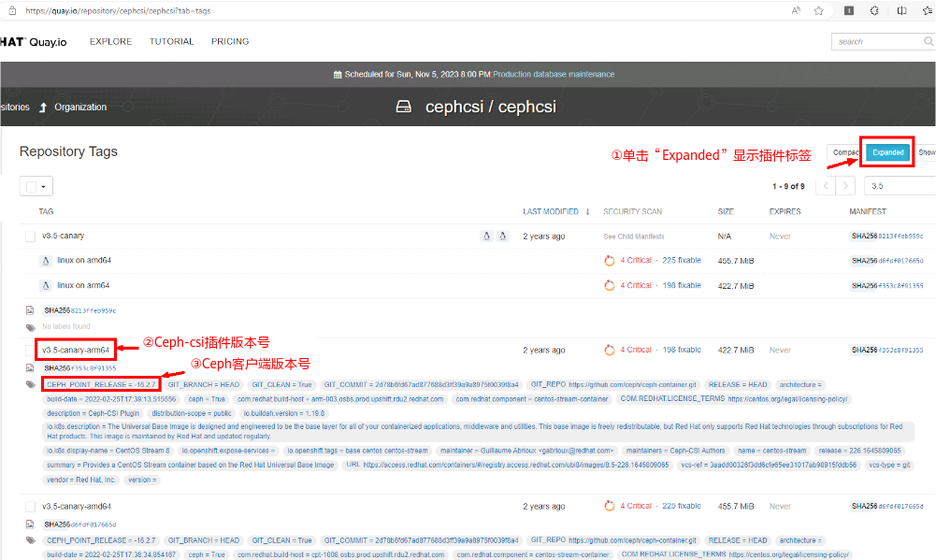
Task: Click the MANIFEST column header
Action: [x=868, y=212]
